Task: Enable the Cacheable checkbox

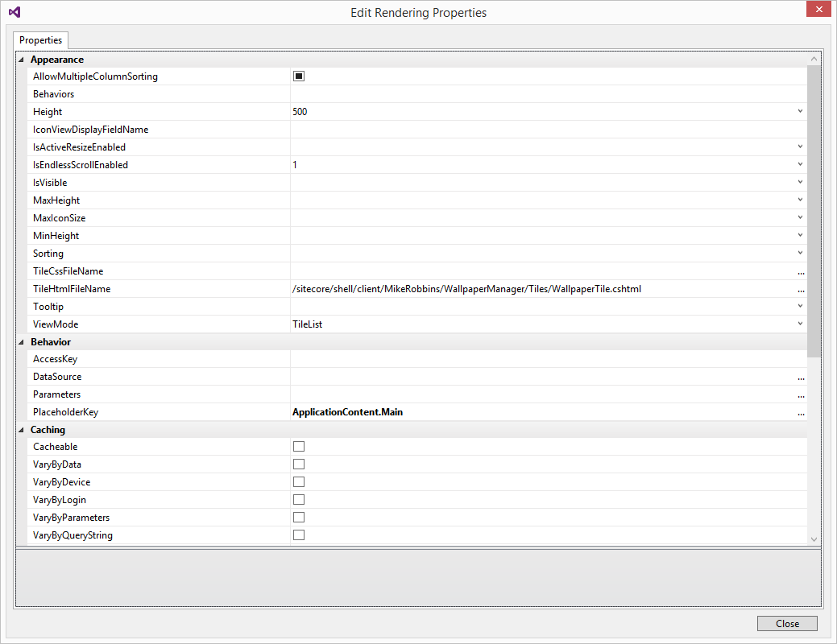Action: pos(299,447)
